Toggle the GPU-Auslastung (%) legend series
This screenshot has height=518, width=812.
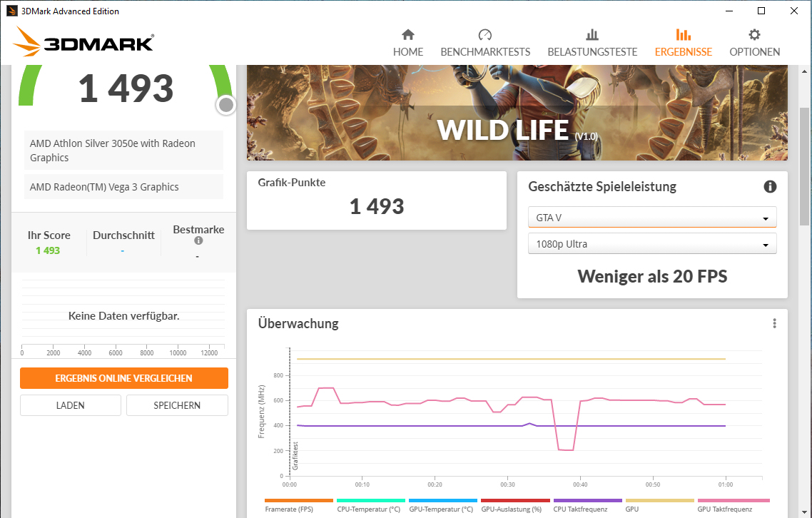(514, 506)
